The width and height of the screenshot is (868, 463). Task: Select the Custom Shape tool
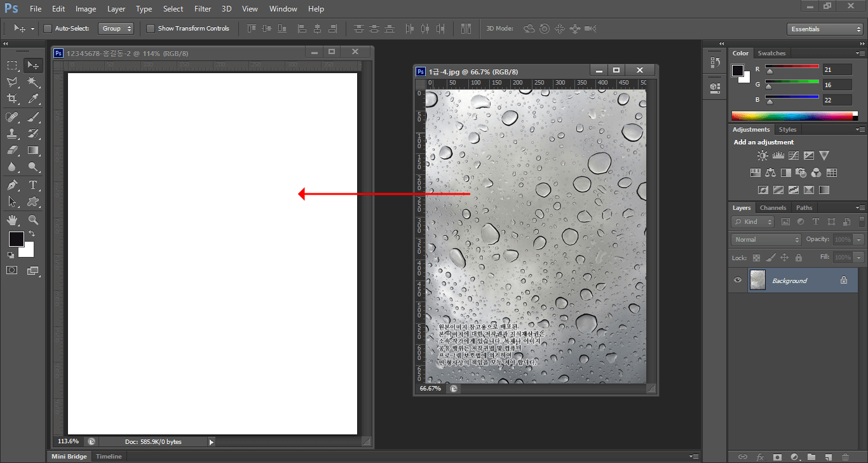tap(33, 202)
